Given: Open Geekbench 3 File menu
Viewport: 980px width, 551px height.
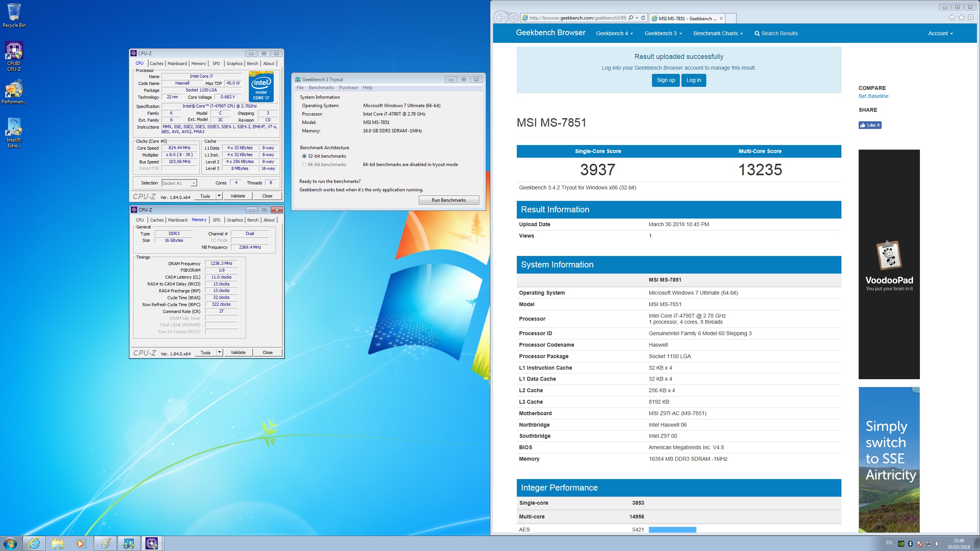Looking at the screenshot, I should [300, 88].
